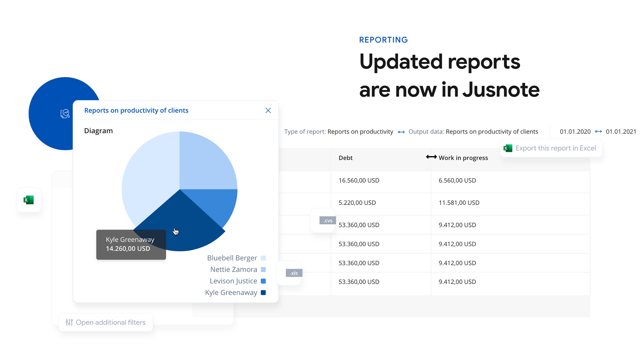Click the filter sliders icon
The width and height of the screenshot is (644, 344).
(69, 322)
